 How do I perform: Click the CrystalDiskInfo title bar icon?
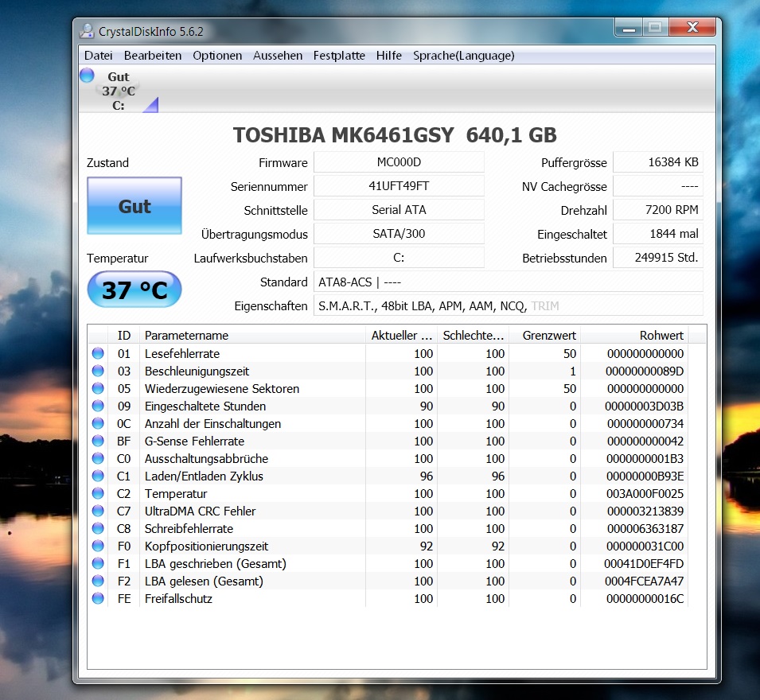click(x=87, y=31)
